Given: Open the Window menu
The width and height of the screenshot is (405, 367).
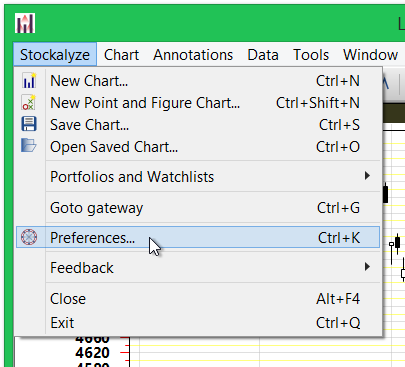Looking at the screenshot, I should [370, 55].
